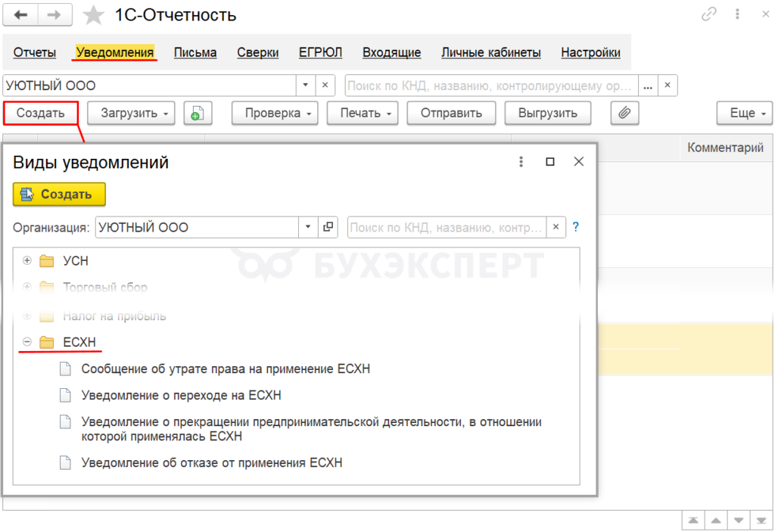Select Сообщение об утрате права на применение ЕСХН
Screen dimensions: 775x532
tap(226, 369)
